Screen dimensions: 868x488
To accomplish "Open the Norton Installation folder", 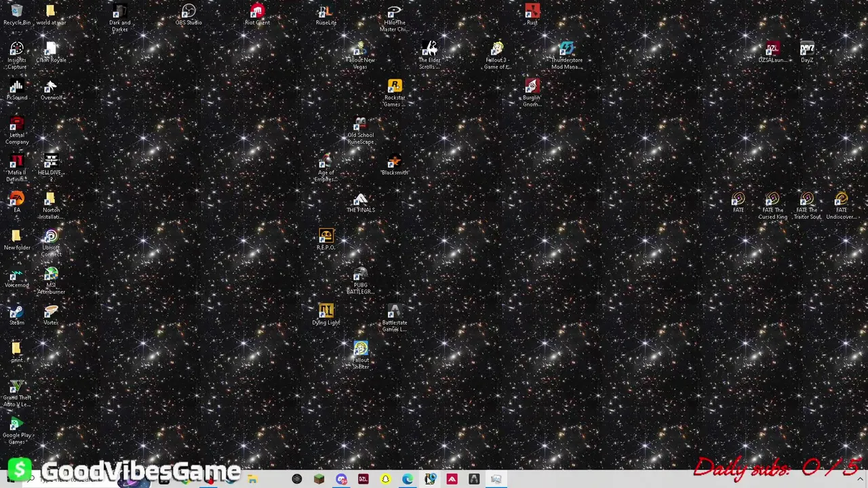I will [x=51, y=205].
